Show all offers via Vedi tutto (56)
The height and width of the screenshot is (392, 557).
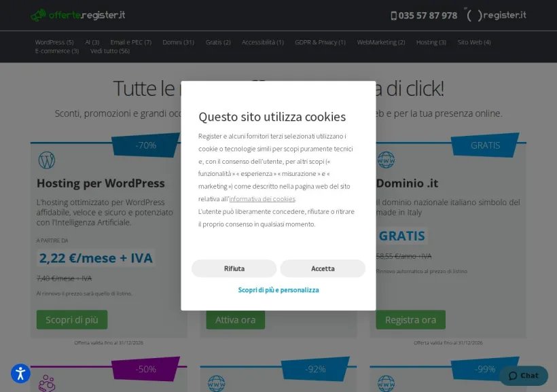click(110, 51)
